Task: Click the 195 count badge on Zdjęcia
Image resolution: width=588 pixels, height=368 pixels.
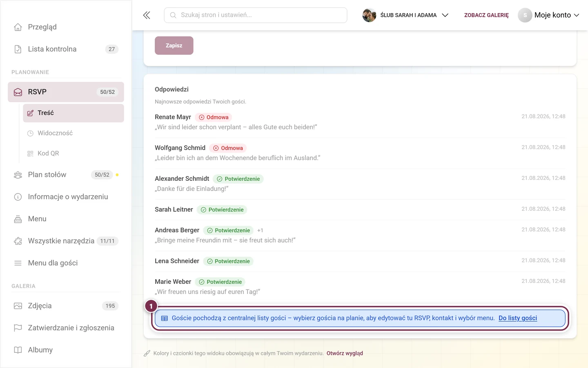Action: 110,306
